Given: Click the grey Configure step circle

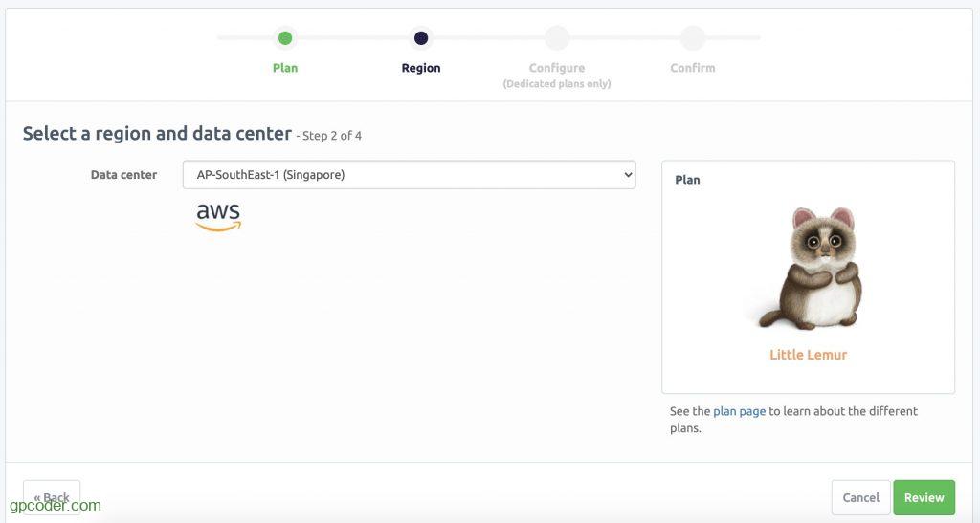Looking at the screenshot, I should 557,38.
